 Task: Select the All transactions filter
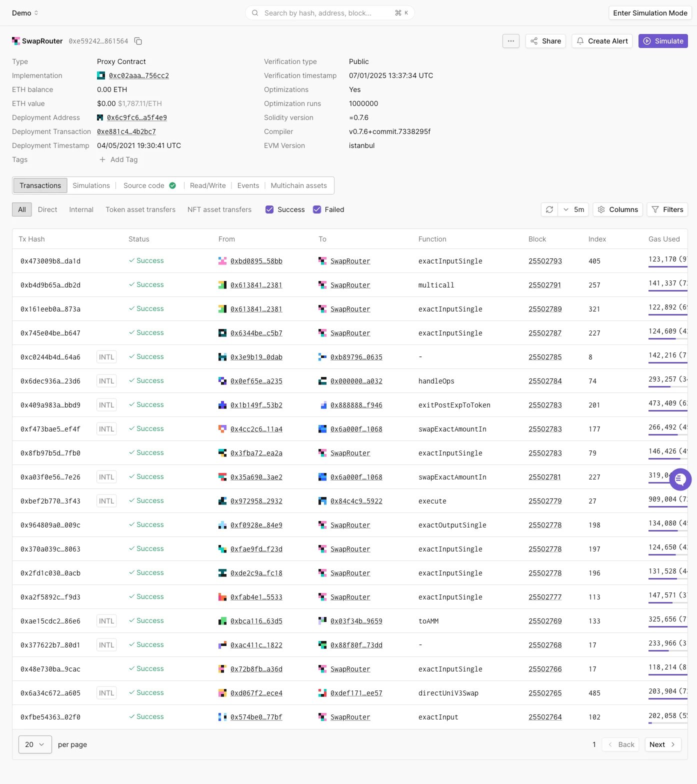tap(22, 209)
